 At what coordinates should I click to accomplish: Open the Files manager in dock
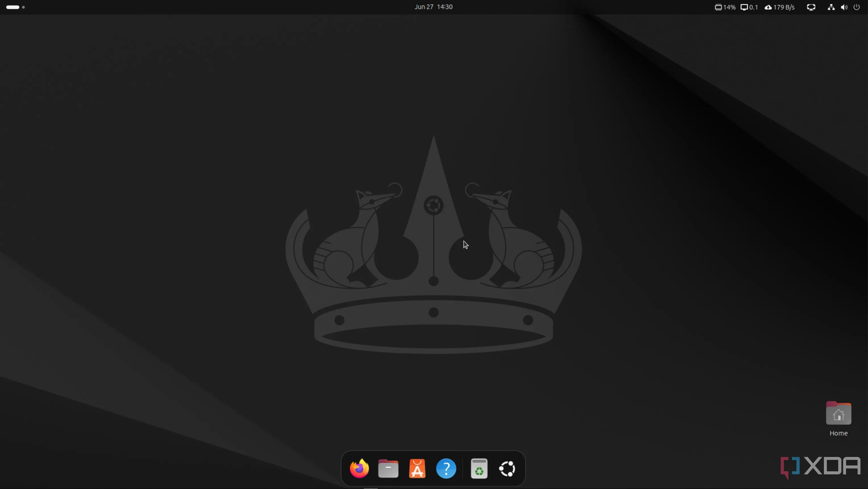[x=388, y=469]
